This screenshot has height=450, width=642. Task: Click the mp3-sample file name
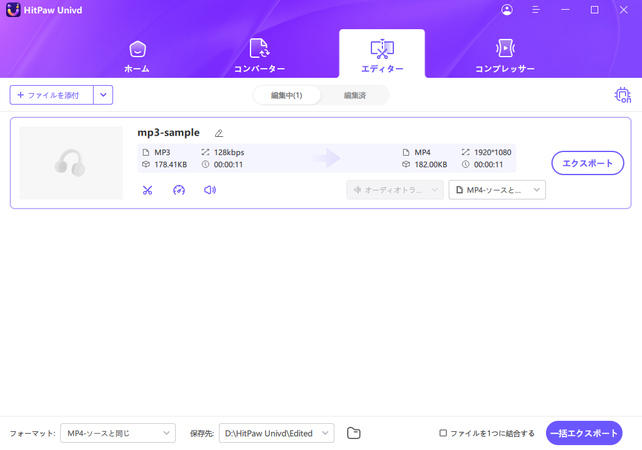pyautogui.click(x=168, y=133)
